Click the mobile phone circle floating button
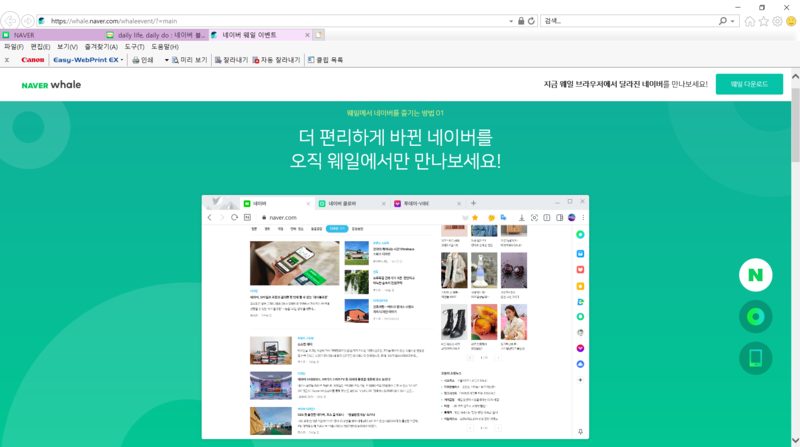Image resolution: width=800 pixels, height=447 pixels. [756, 358]
